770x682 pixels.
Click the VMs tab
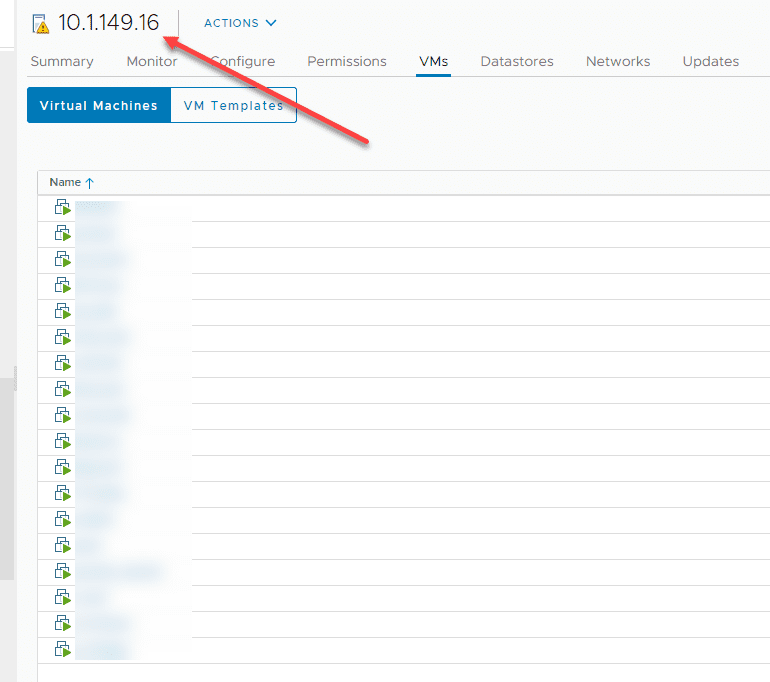click(433, 61)
